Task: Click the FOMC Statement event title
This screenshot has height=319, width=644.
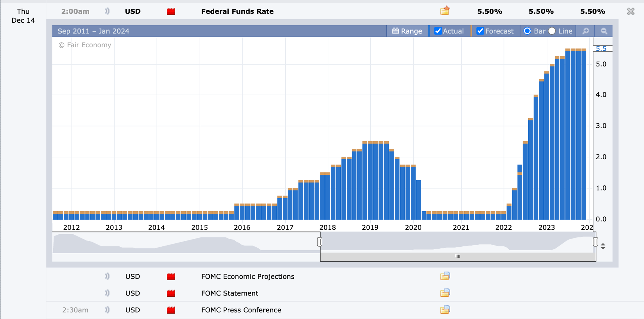Action: tap(230, 293)
